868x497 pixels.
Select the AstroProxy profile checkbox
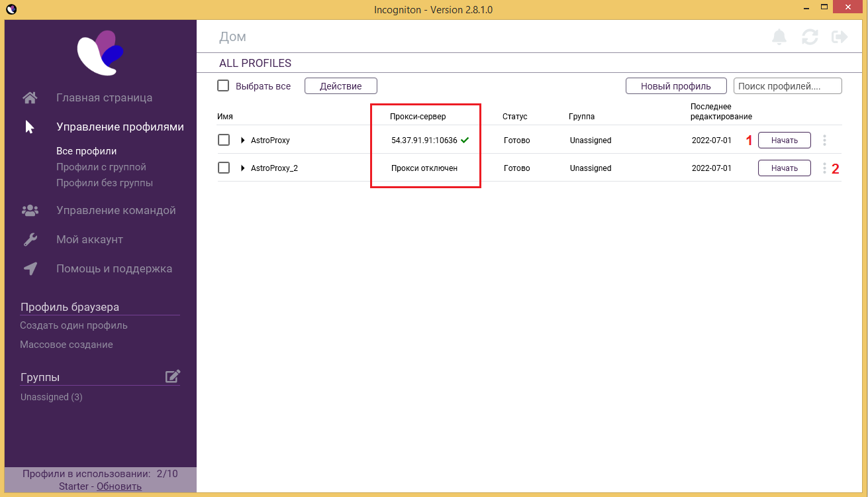[224, 140]
